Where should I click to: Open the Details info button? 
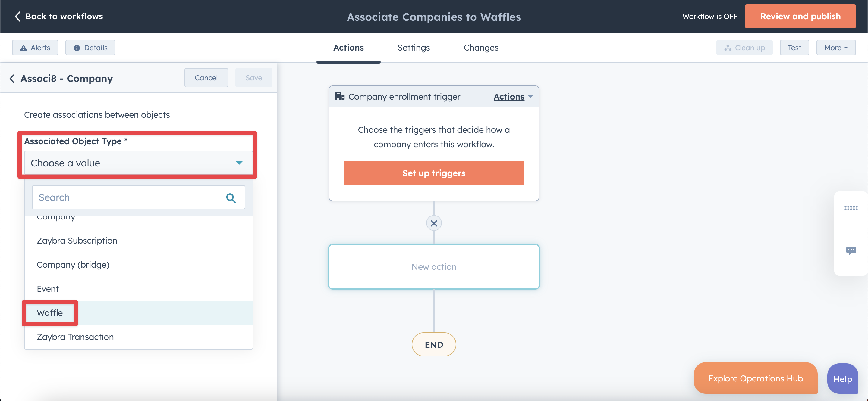pos(90,48)
